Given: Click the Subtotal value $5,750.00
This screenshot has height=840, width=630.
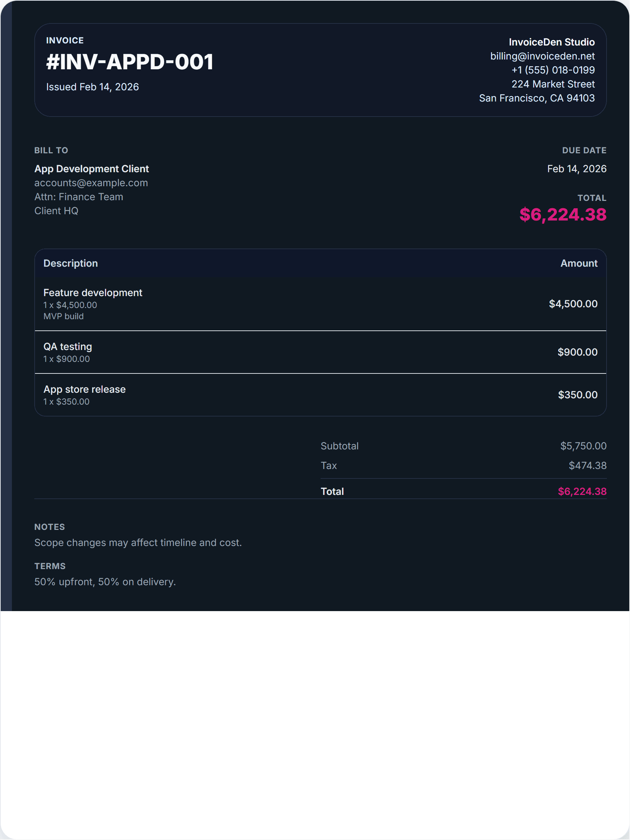Looking at the screenshot, I should coord(583,446).
